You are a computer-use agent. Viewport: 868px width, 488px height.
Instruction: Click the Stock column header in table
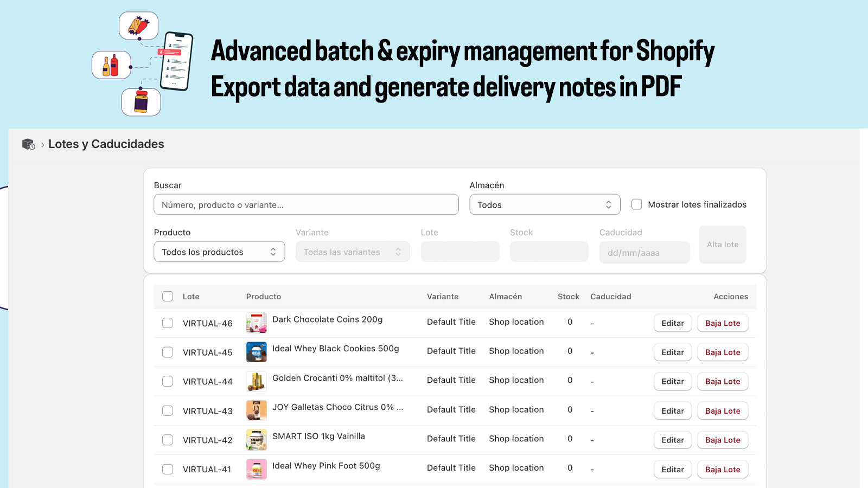[x=569, y=297]
